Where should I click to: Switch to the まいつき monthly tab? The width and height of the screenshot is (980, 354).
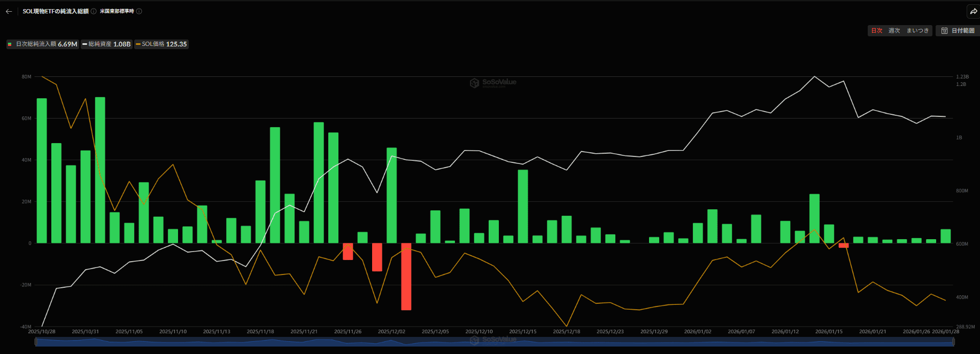[917, 31]
